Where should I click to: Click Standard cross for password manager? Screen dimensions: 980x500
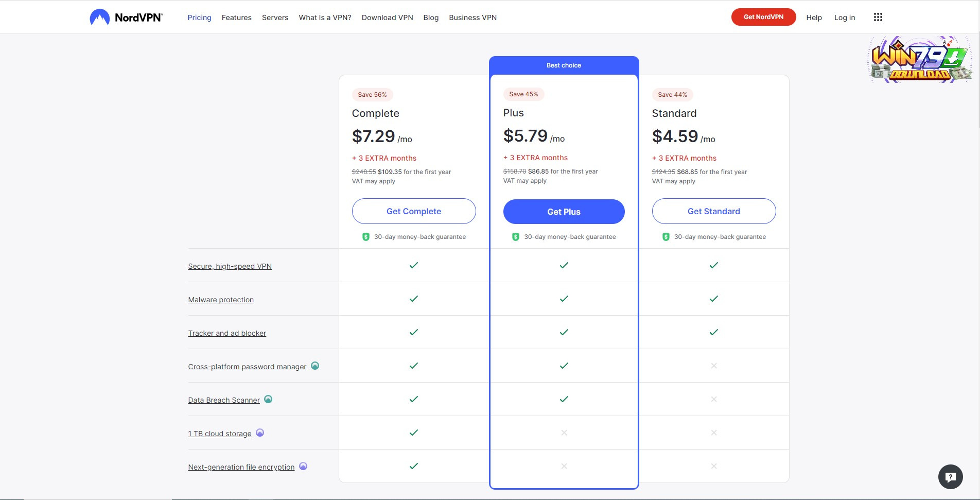point(714,366)
